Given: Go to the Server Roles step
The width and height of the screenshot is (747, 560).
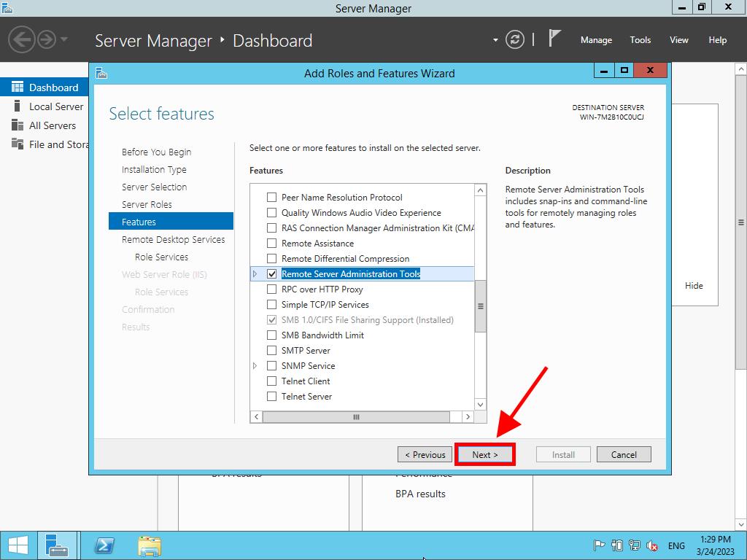Looking at the screenshot, I should (x=147, y=204).
